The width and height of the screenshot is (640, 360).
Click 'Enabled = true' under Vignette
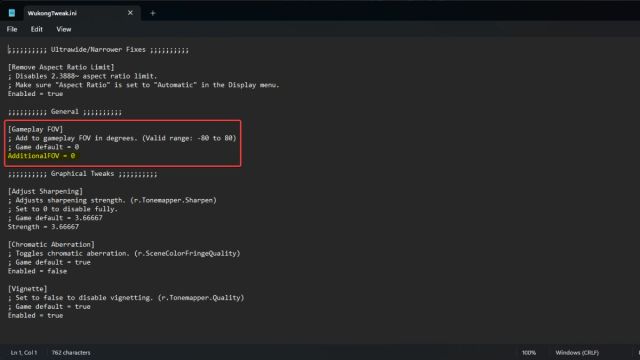click(x=36, y=316)
